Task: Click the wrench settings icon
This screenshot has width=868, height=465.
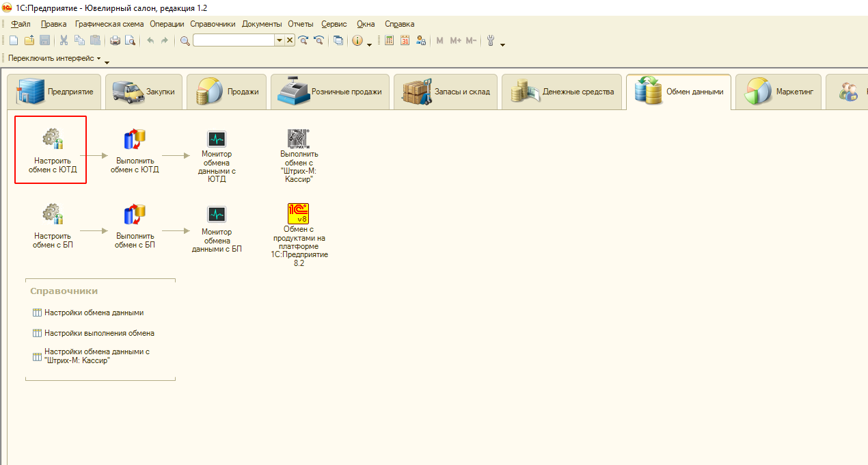Action: coord(491,41)
